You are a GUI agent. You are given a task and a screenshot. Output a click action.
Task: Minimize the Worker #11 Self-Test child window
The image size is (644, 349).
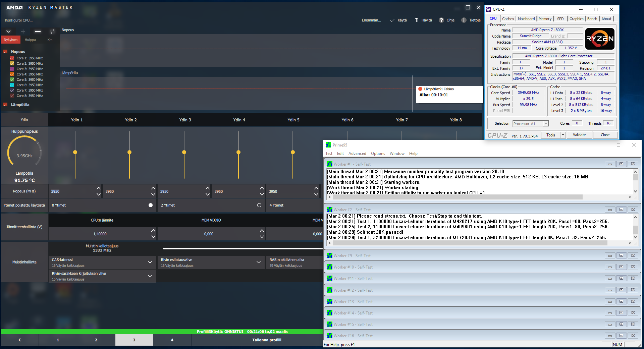(x=610, y=278)
